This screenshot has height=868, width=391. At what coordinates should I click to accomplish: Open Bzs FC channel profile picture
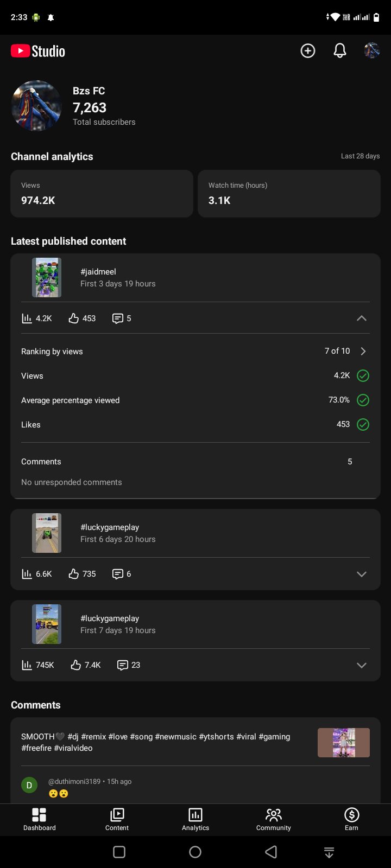[x=36, y=106]
